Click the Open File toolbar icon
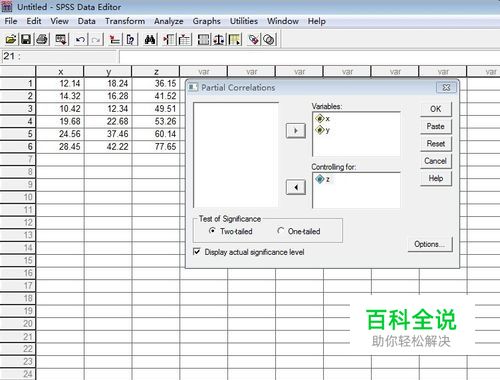The height and width of the screenshot is (380, 500). click(x=11, y=40)
